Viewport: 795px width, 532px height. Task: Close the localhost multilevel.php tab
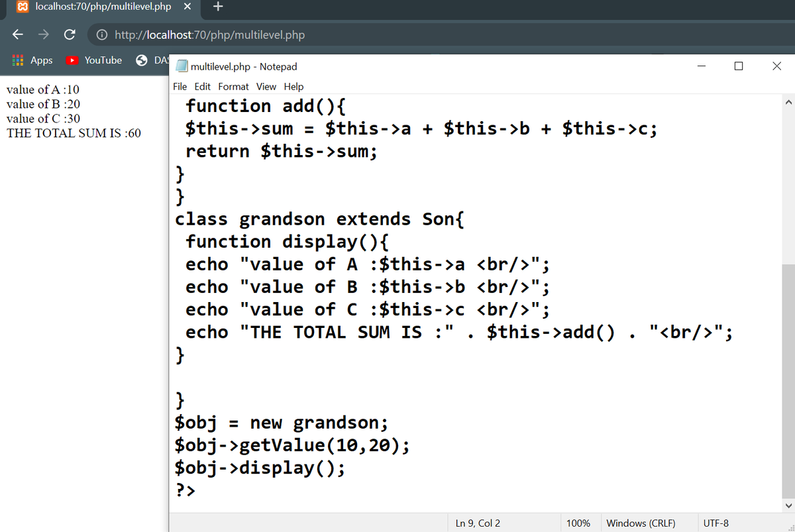pos(187,7)
